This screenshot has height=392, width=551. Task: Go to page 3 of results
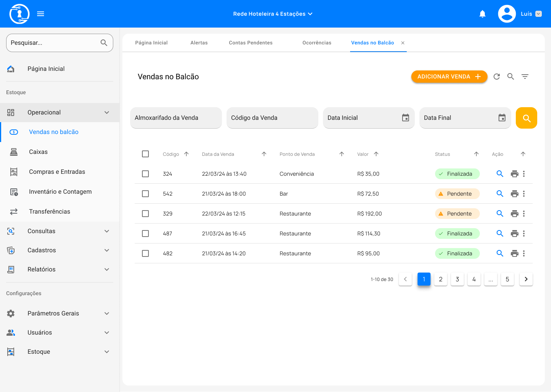click(457, 279)
